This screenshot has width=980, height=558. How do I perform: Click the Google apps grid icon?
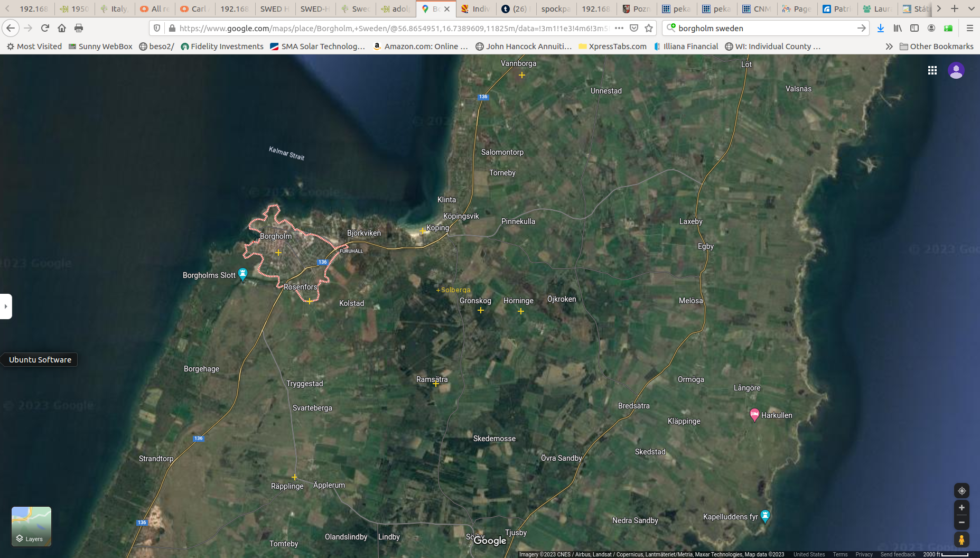(932, 70)
